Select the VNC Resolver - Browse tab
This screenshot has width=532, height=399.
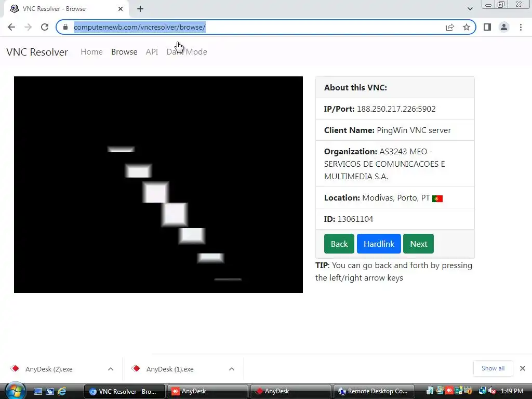[x=66, y=9]
